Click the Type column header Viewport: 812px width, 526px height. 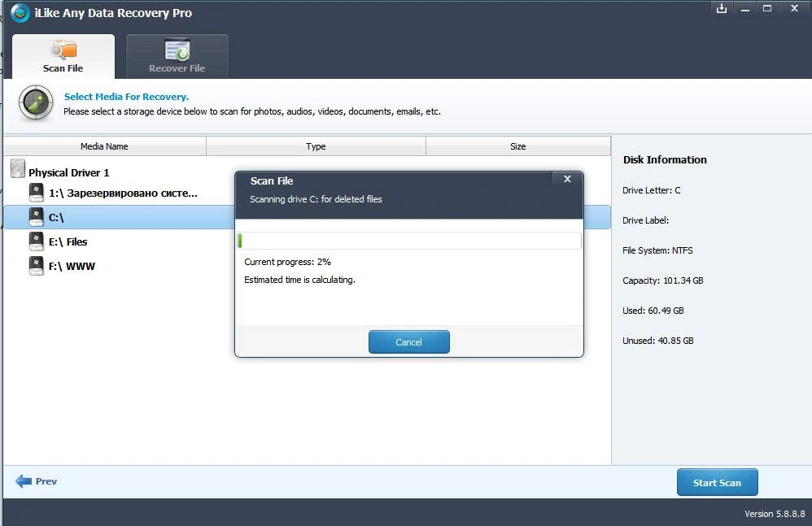coord(316,146)
